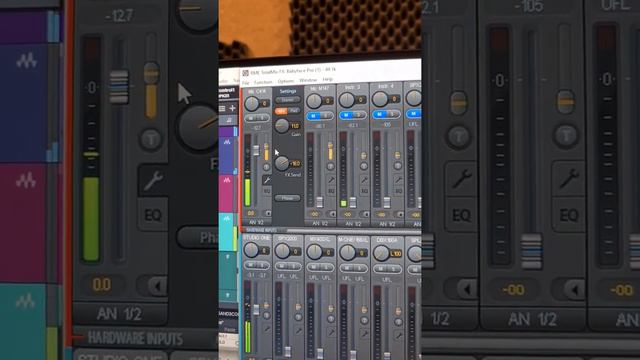The height and width of the screenshot is (360, 640).
Task: Click the Instr 3 volume fader handle
Action: point(353,202)
